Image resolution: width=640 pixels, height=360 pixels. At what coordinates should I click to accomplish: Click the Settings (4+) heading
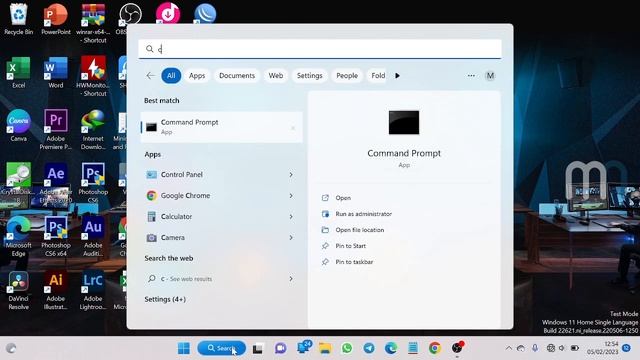(x=165, y=299)
